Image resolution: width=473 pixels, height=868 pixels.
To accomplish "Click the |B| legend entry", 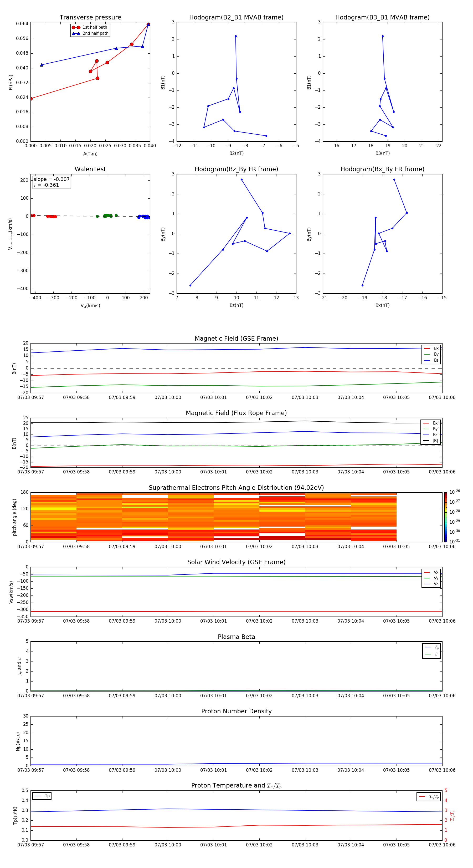I will click(x=431, y=441).
